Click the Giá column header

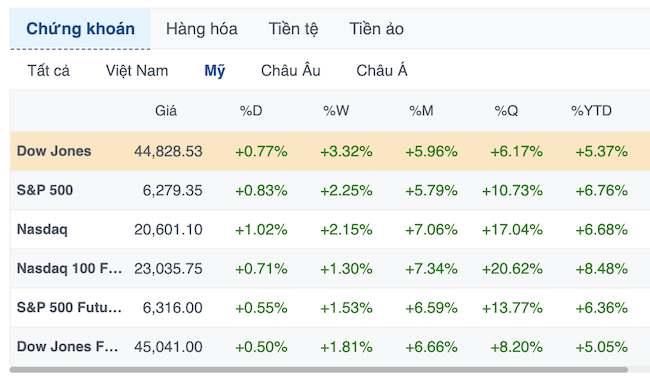point(166,111)
